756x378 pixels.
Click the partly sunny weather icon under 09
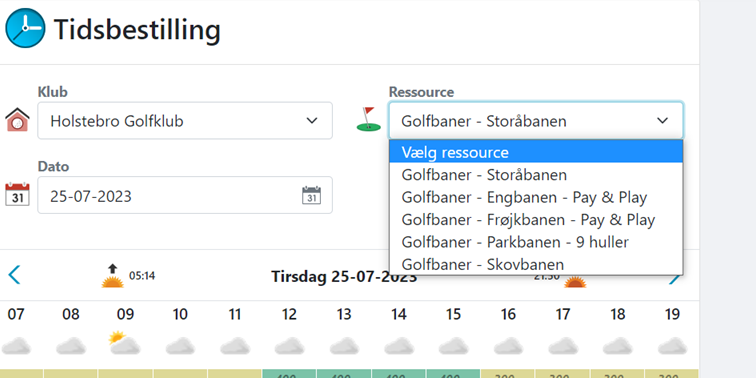[124, 343]
